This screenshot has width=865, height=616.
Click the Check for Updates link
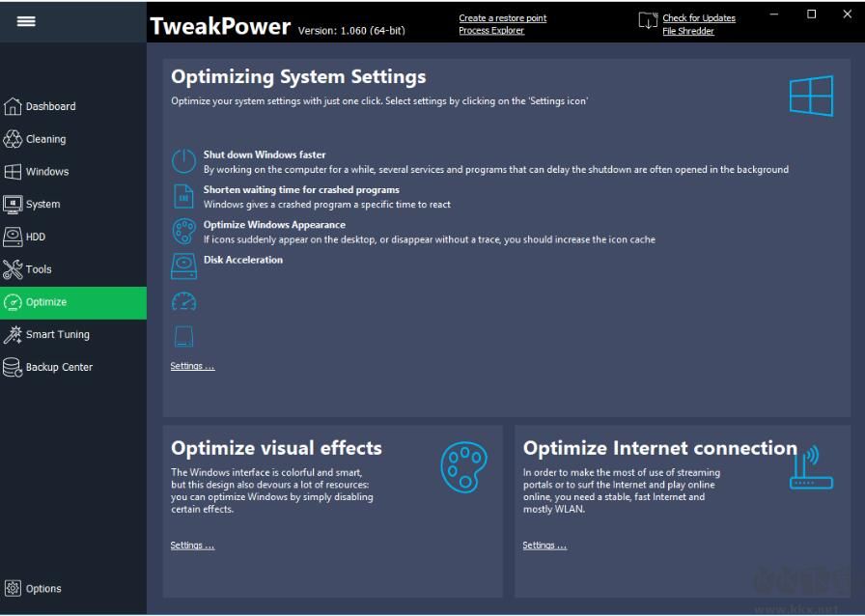point(698,17)
